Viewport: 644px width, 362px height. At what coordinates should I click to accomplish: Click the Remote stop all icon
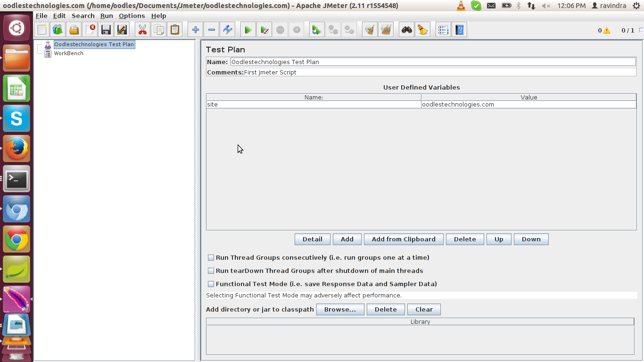coord(333,30)
